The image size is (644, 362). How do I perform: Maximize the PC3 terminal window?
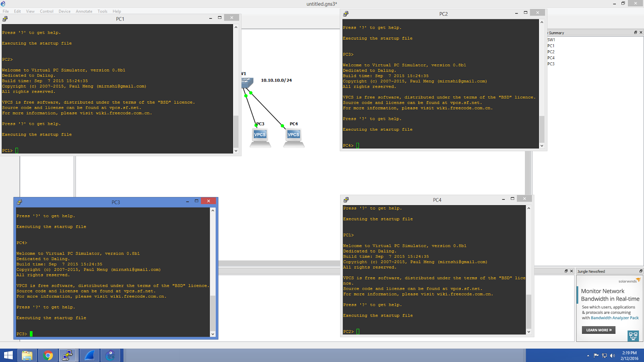point(196,201)
